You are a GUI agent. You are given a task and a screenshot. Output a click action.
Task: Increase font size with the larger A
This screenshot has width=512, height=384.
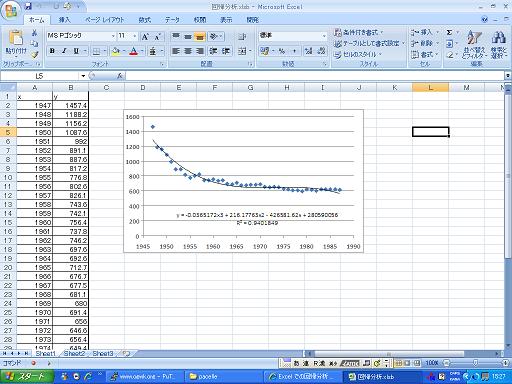click(145, 36)
